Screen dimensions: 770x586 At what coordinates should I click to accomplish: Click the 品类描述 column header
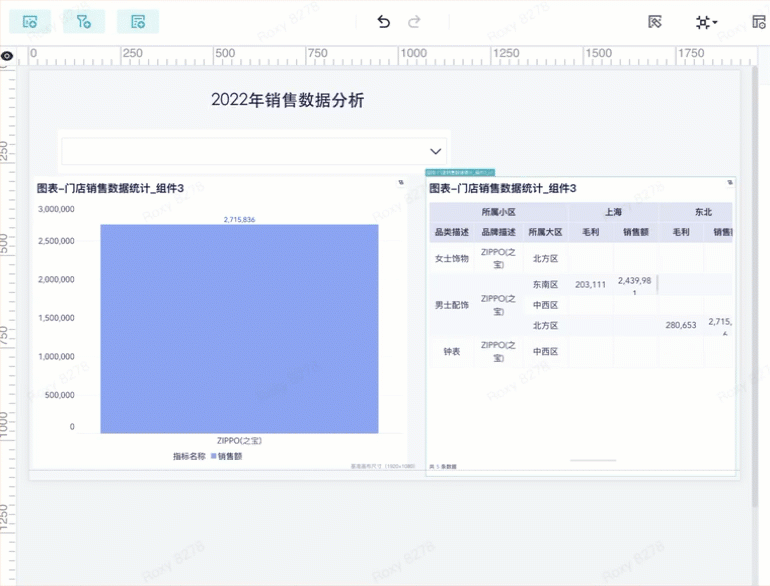point(452,232)
